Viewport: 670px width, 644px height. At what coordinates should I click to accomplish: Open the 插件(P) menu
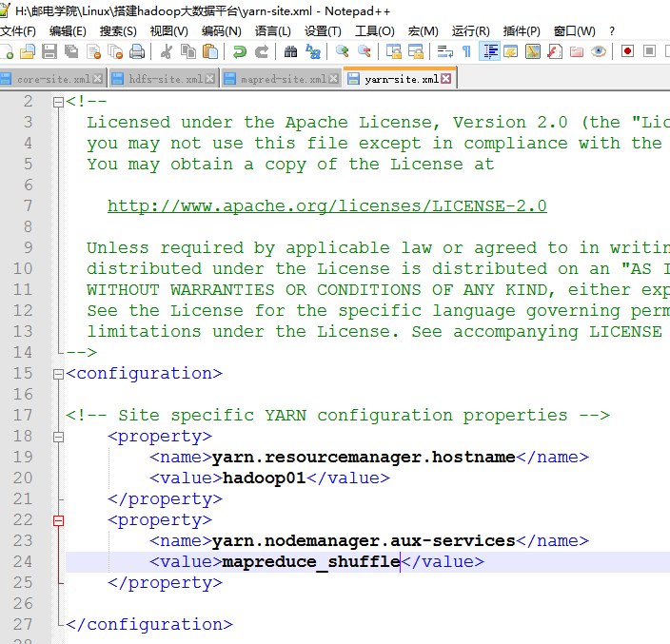(522, 31)
